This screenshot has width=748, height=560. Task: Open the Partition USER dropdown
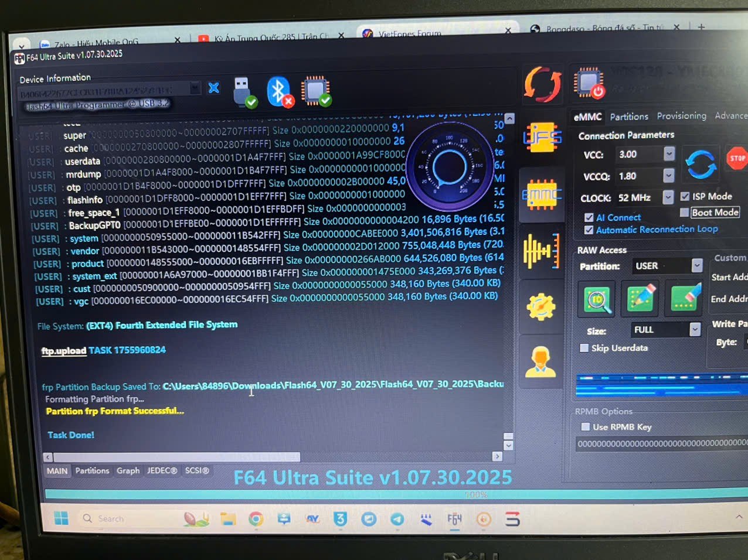(697, 265)
